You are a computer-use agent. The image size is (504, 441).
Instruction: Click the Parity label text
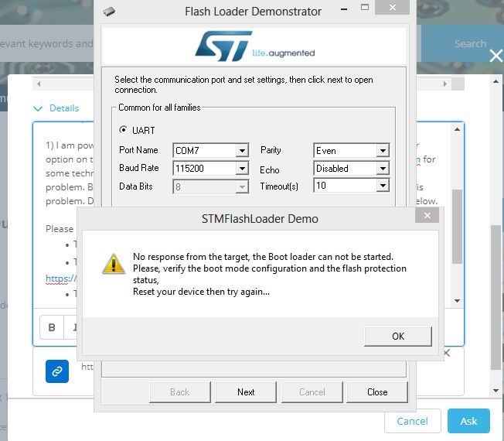pyautogui.click(x=271, y=150)
